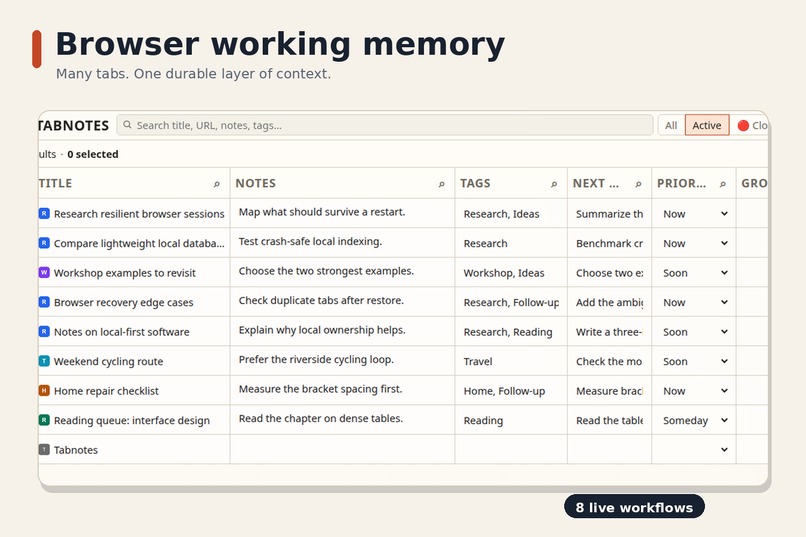The height and width of the screenshot is (537, 806).
Task: Select the Tabnotes row title
Action: point(76,450)
